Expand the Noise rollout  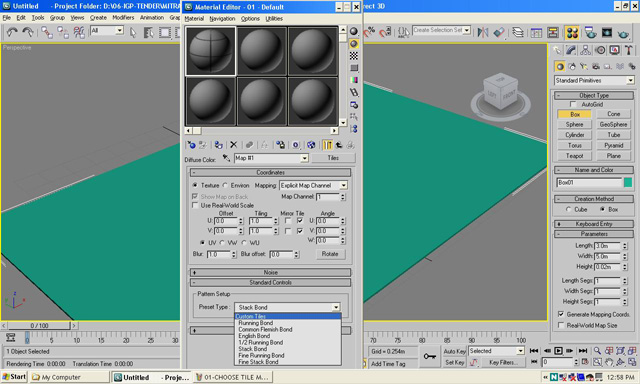tap(270, 272)
